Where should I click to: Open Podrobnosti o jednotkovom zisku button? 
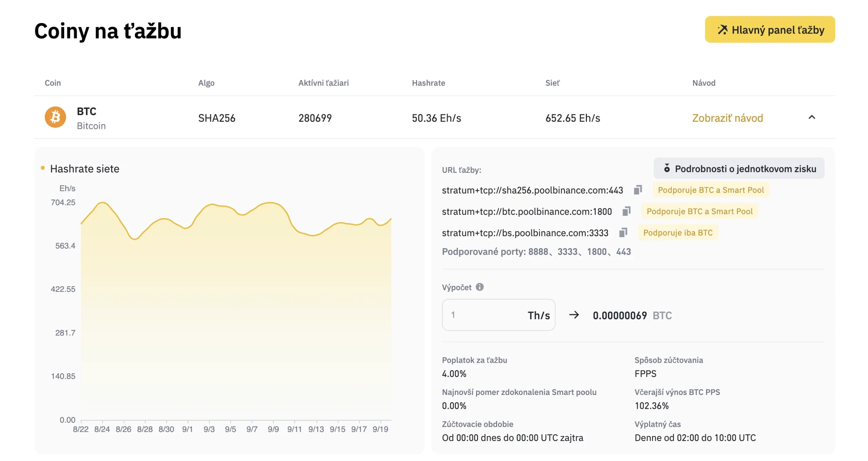tap(739, 168)
